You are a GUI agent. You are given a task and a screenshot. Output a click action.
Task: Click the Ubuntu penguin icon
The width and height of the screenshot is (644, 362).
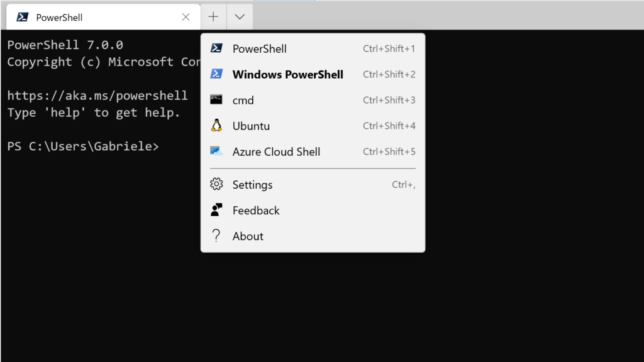[x=216, y=125]
